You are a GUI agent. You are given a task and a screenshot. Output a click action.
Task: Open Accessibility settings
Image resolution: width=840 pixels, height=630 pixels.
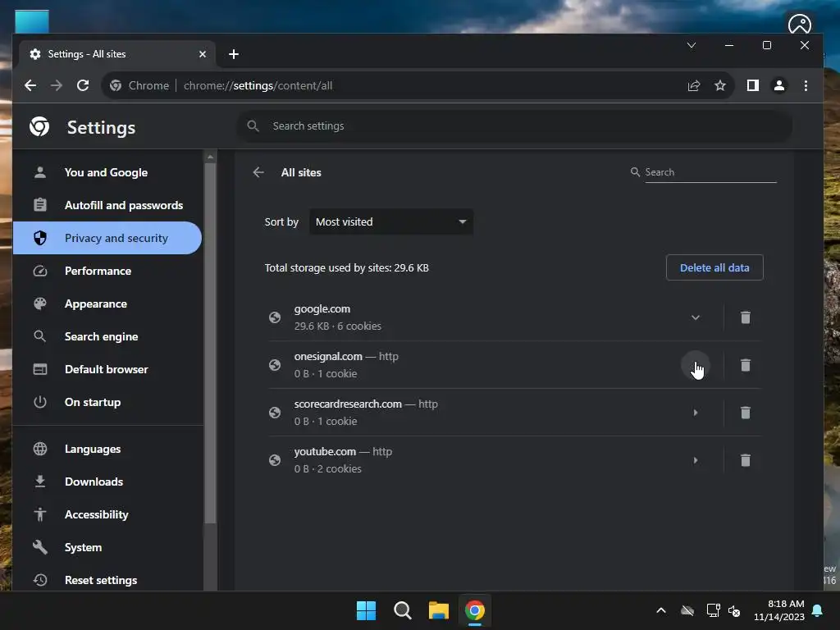coord(97,514)
